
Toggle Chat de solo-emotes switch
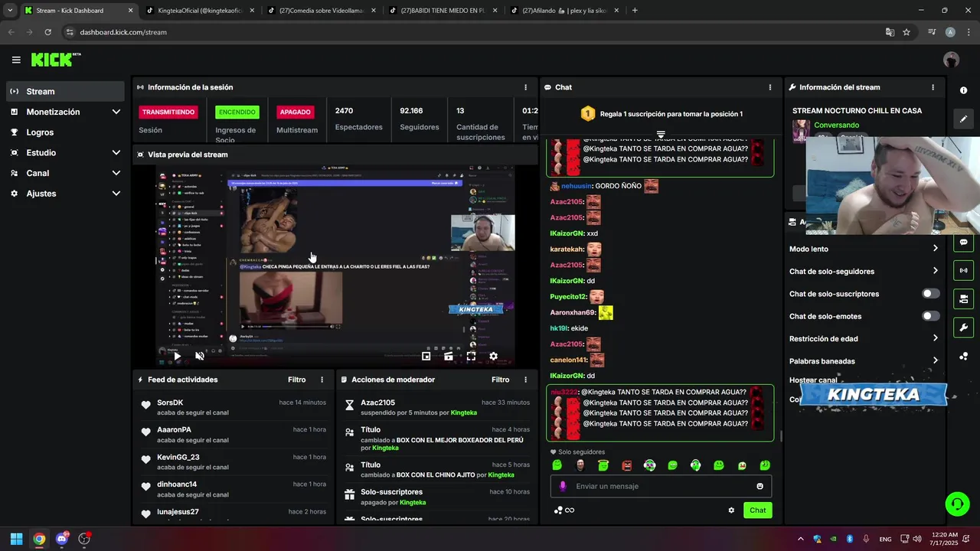tap(930, 316)
